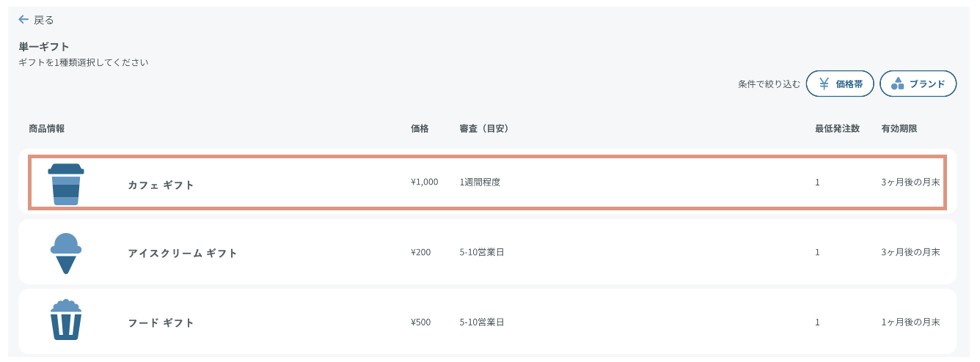Select the アイスクリーム ギフト product name
The image size is (980, 362).
(183, 254)
